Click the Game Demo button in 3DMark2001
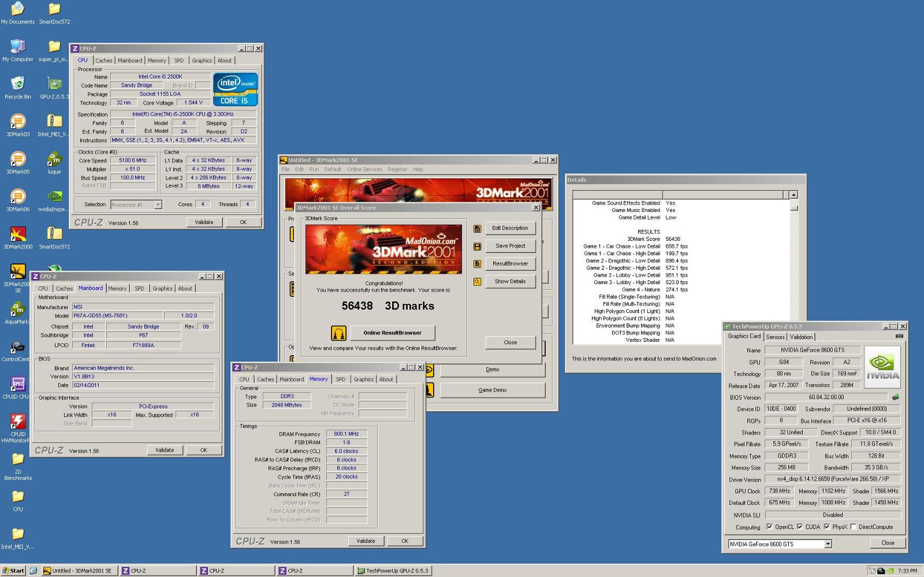Screen dimensions: 924x577 click(x=492, y=390)
